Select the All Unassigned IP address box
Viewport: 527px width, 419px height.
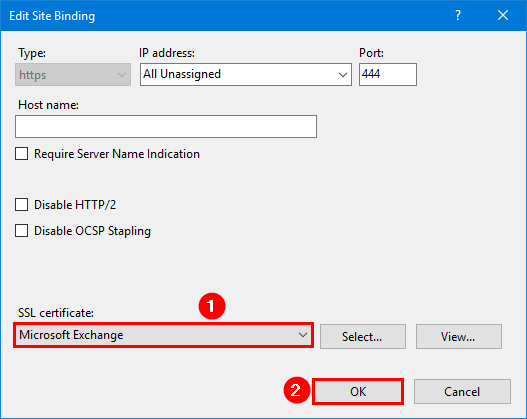(x=246, y=74)
